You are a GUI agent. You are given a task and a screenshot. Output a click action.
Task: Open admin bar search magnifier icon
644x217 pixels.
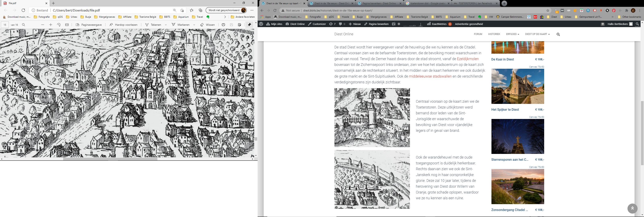coord(637,24)
